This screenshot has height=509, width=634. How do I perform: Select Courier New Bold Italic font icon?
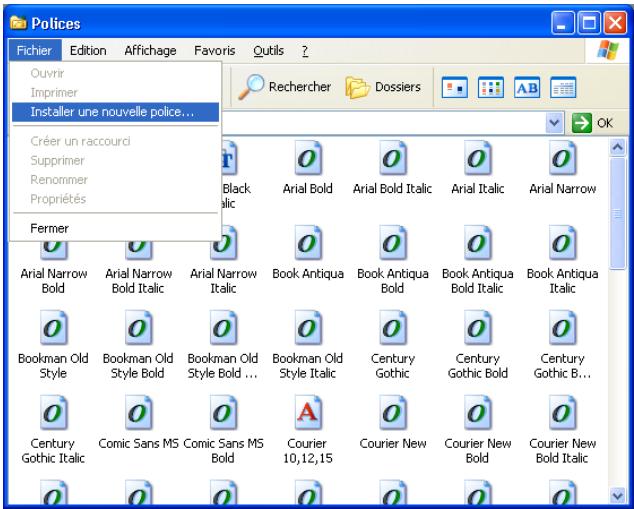click(562, 412)
